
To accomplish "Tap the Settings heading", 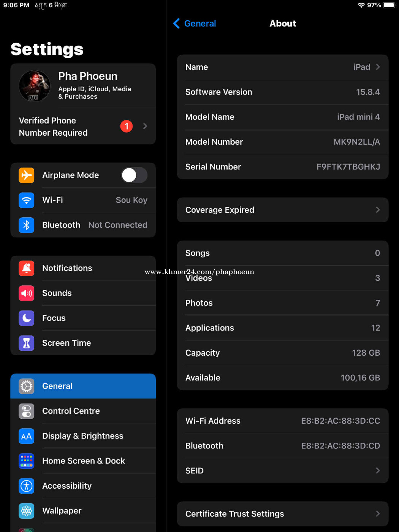I will coord(47,49).
